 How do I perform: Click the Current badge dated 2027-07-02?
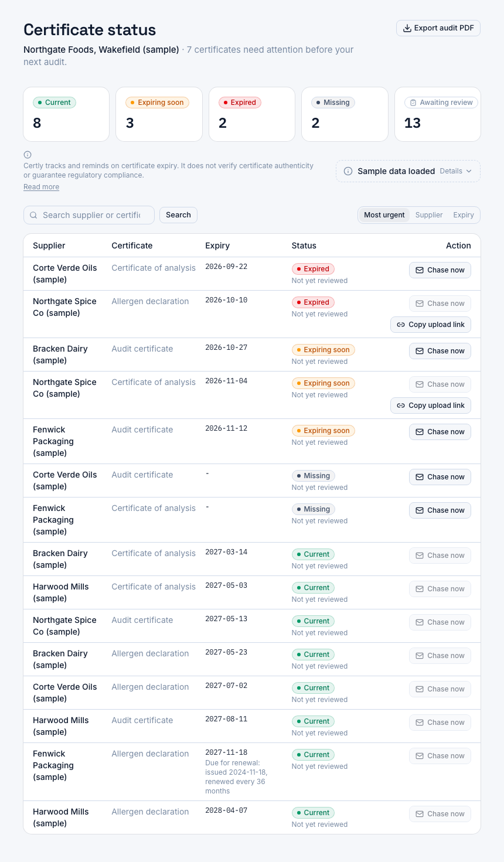[x=313, y=688]
